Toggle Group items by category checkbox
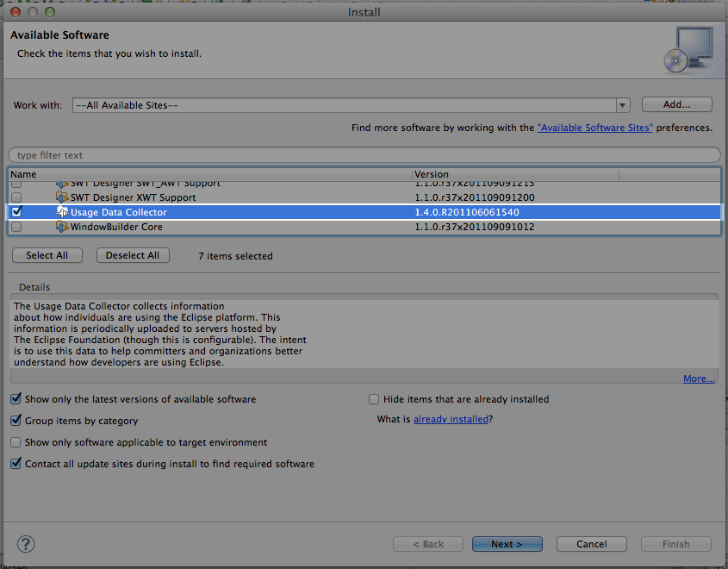This screenshot has height=569, width=728. [16, 421]
